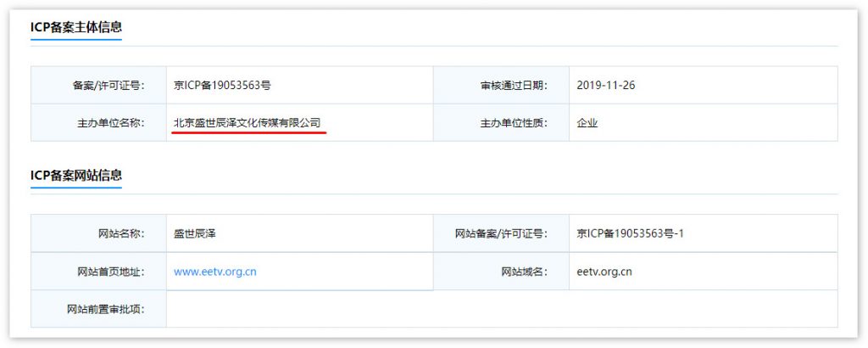Screen dimensions: 868x348
Task: Click the 主办单位名称 label cell
Action: coord(111,123)
